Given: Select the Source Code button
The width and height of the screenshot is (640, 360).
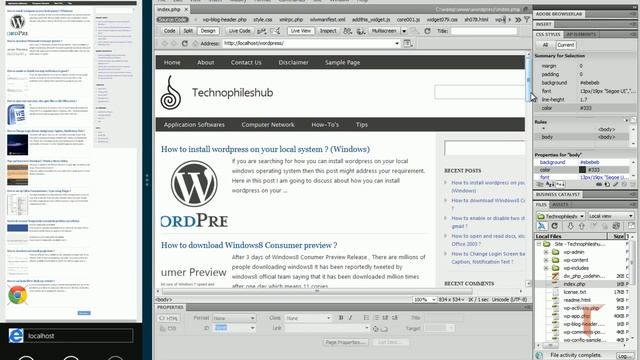Looking at the screenshot, I should [173, 20].
